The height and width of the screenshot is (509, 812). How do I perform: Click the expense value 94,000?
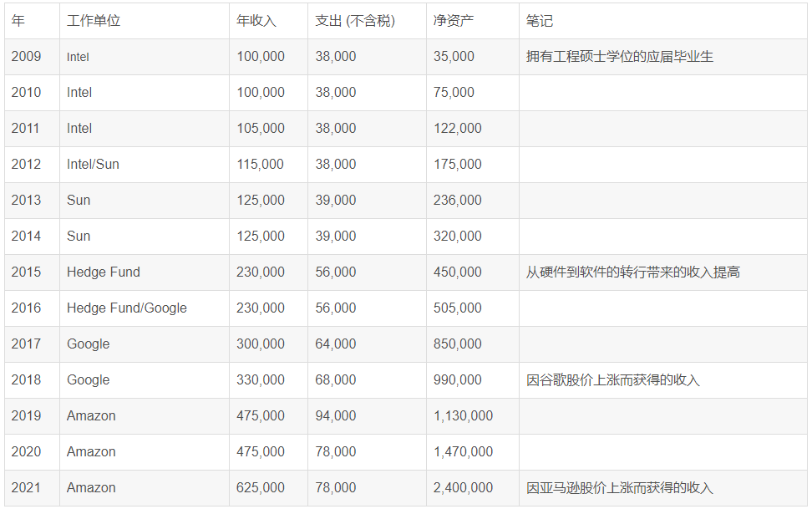tap(336, 415)
